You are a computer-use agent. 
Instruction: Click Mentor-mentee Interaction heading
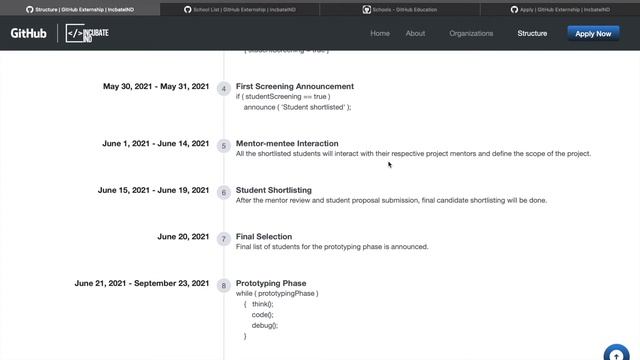(287, 143)
